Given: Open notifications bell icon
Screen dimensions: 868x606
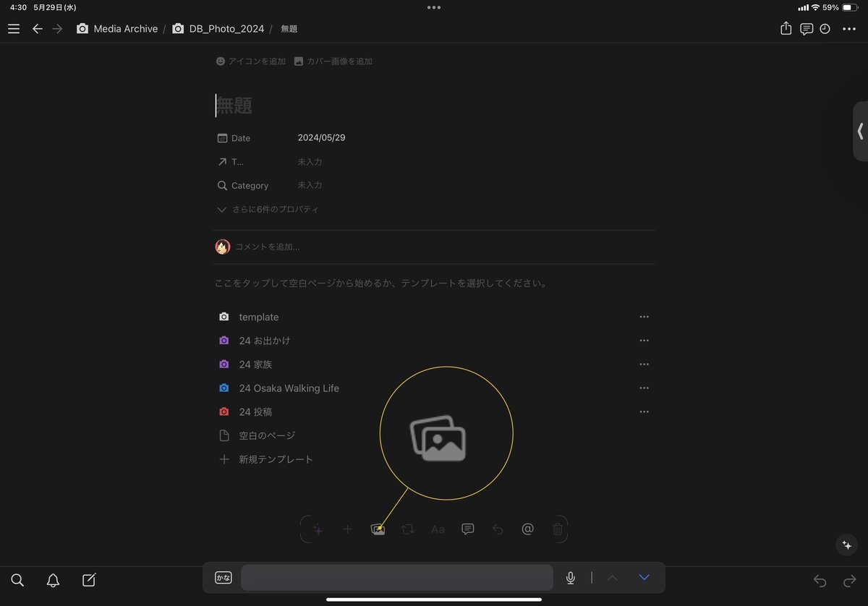Looking at the screenshot, I should [53, 580].
